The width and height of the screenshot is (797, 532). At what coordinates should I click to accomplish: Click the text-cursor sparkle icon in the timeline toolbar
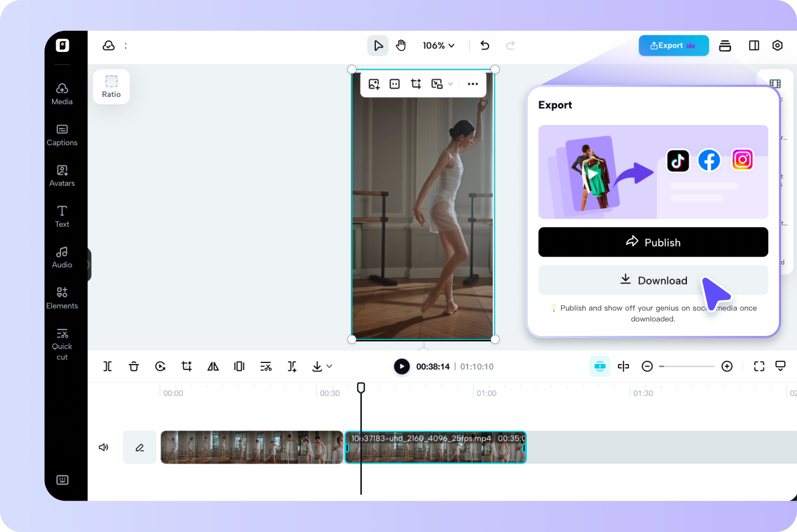[x=292, y=366]
